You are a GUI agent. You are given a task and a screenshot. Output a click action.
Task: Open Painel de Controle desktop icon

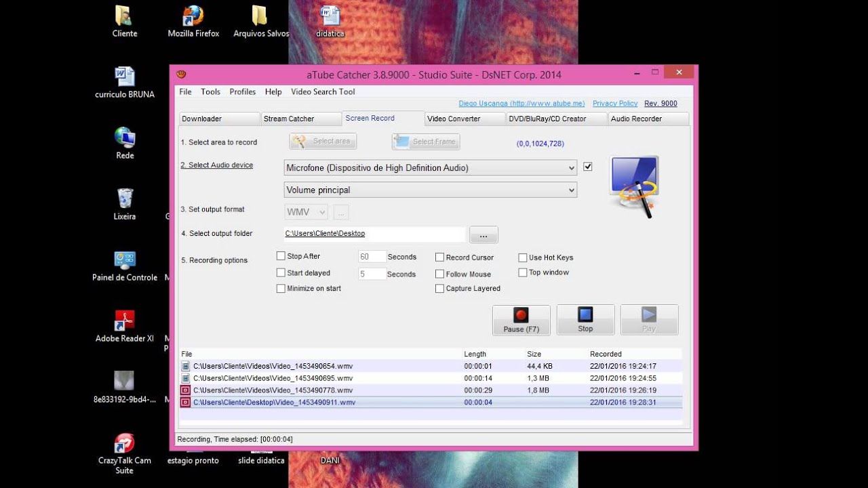[125, 265]
